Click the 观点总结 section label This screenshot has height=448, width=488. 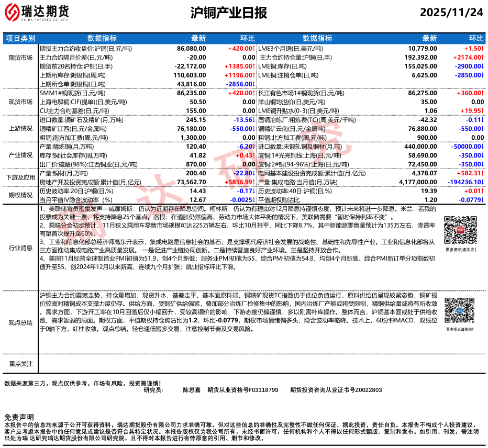20,323
